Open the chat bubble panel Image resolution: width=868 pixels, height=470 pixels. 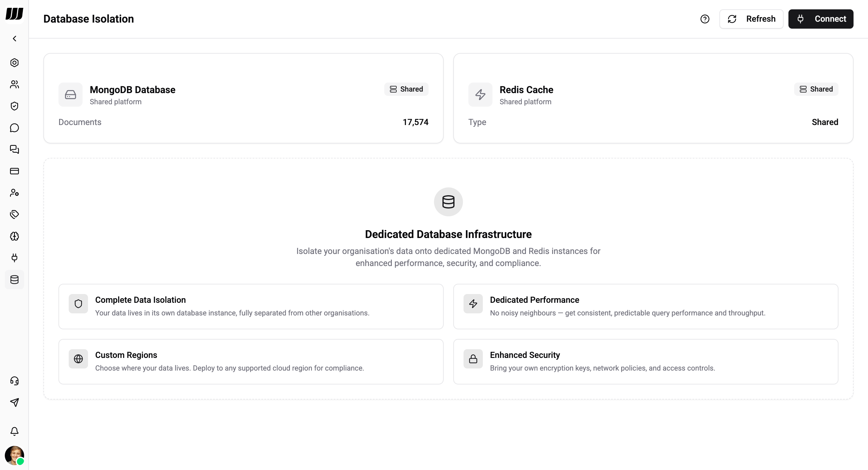pos(14,128)
